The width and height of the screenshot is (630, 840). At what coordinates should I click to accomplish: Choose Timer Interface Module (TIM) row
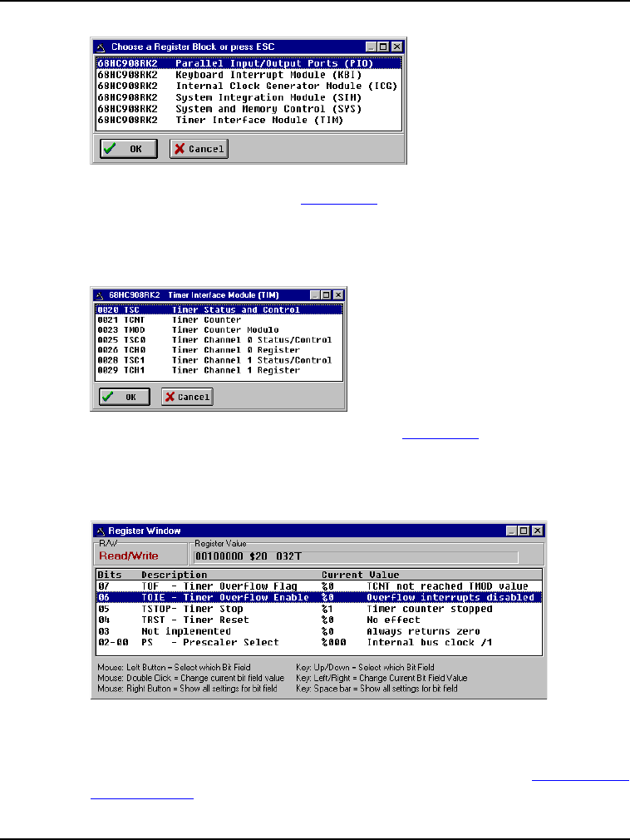coord(249,120)
